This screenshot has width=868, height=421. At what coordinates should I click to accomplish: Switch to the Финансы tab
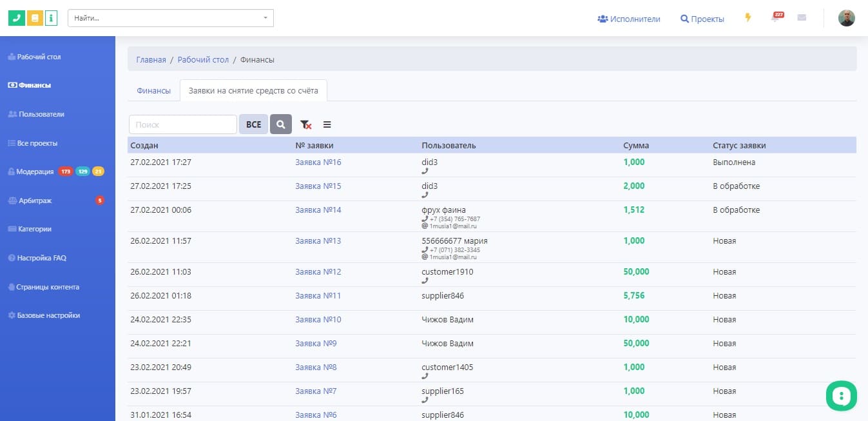pos(153,91)
